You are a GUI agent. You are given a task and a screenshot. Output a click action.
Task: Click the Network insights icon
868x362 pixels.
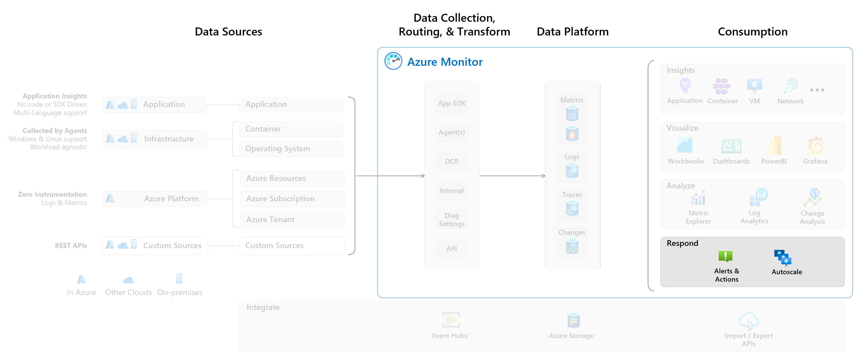point(791,86)
